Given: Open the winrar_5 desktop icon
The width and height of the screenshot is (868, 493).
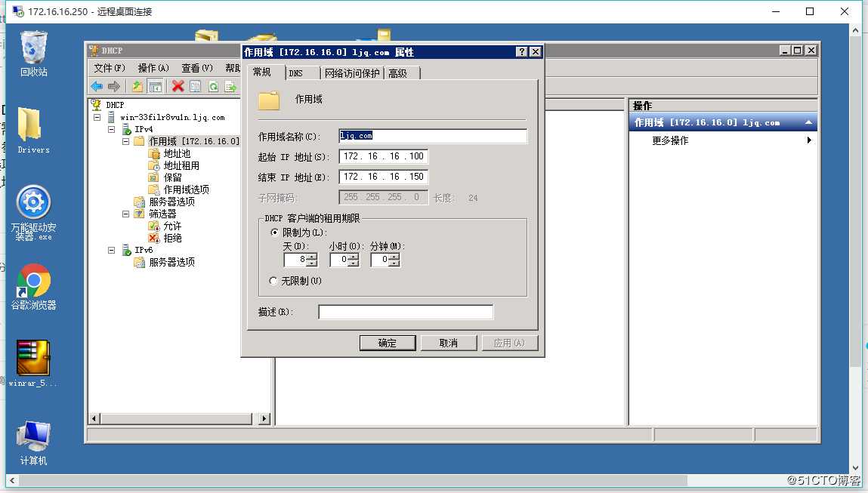Looking at the screenshot, I should click(33, 363).
